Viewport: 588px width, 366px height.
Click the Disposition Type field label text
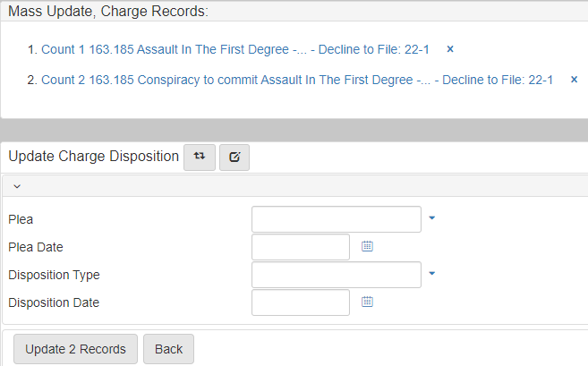click(54, 275)
